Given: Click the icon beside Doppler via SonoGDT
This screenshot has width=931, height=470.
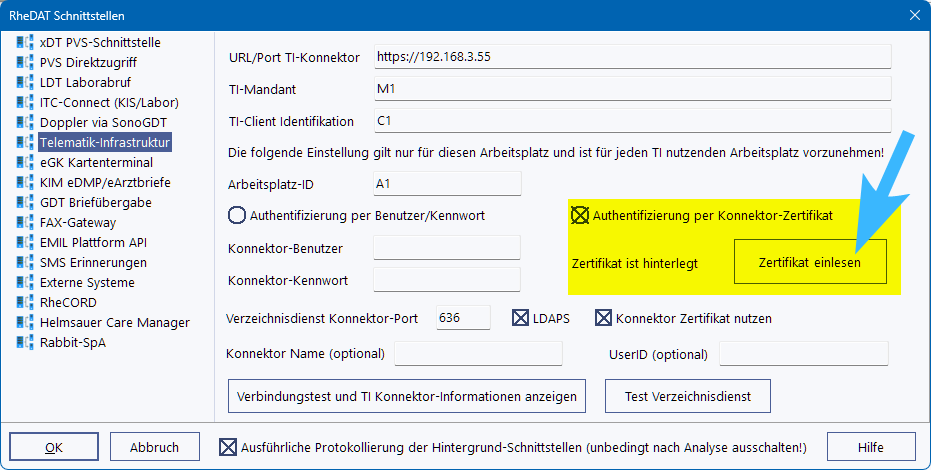Looking at the screenshot, I should tap(25, 123).
